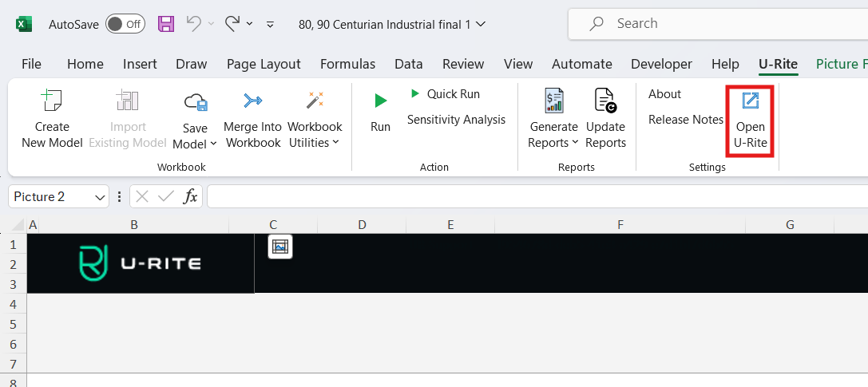Open U-Rite using the ribbon icon
Screen dimensions: 868x387
coord(750,101)
